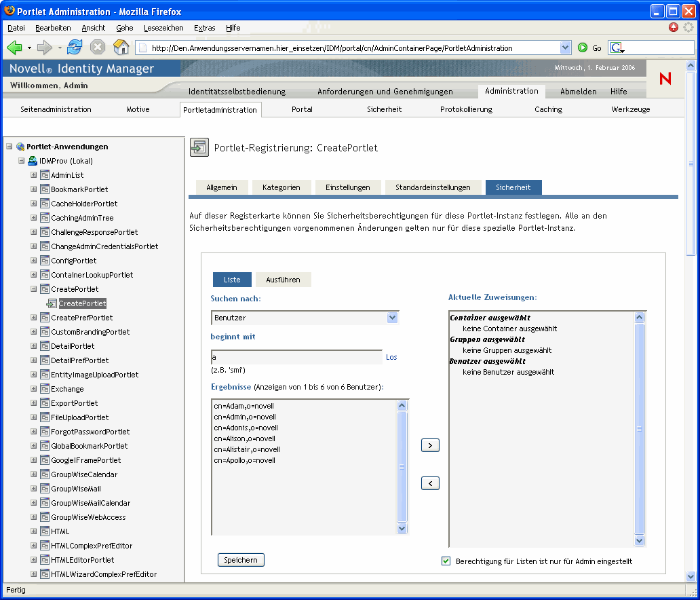This screenshot has width=700, height=600.
Task: Click the beginnt mit search input field
Action: (x=296, y=357)
